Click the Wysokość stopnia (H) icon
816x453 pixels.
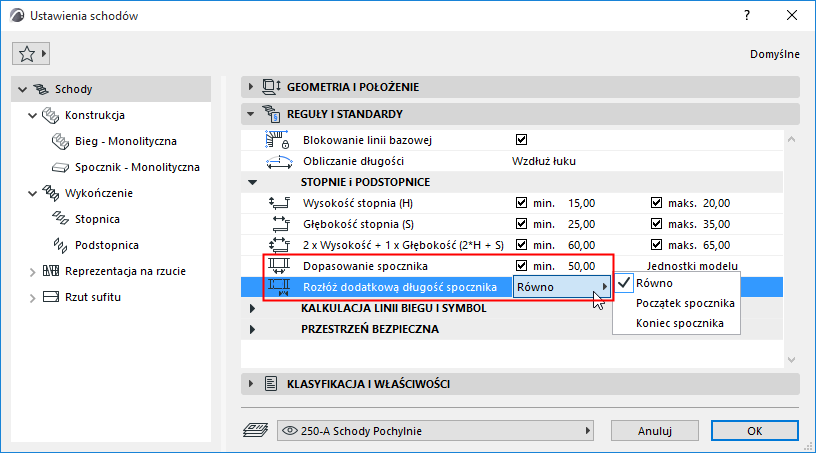[279, 203]
